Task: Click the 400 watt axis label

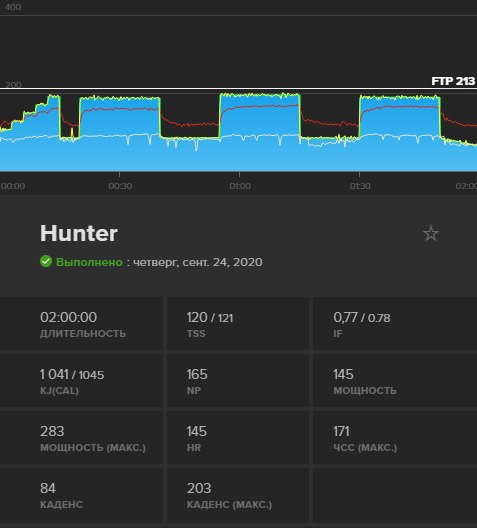Action: (x=13, y=7)
